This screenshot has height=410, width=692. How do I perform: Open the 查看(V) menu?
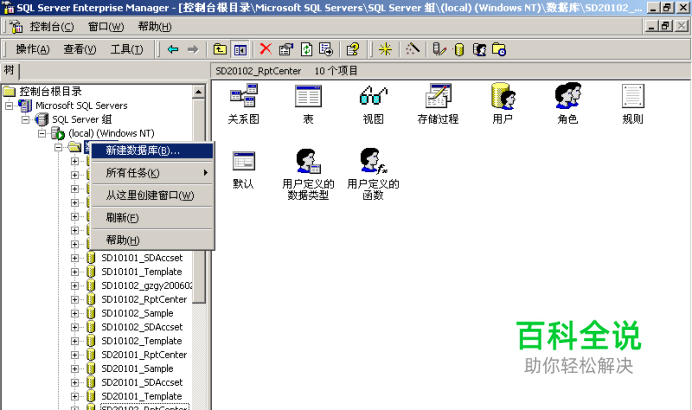coord(80,49)
